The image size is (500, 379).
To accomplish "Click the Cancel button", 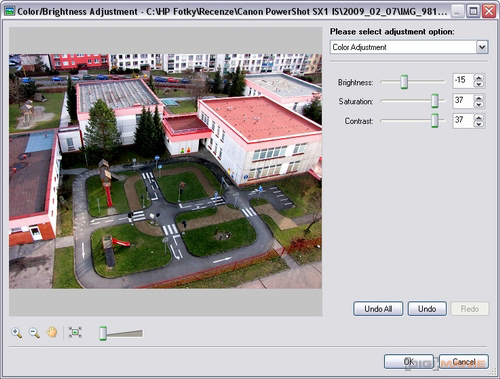I will tap(464, 361).
